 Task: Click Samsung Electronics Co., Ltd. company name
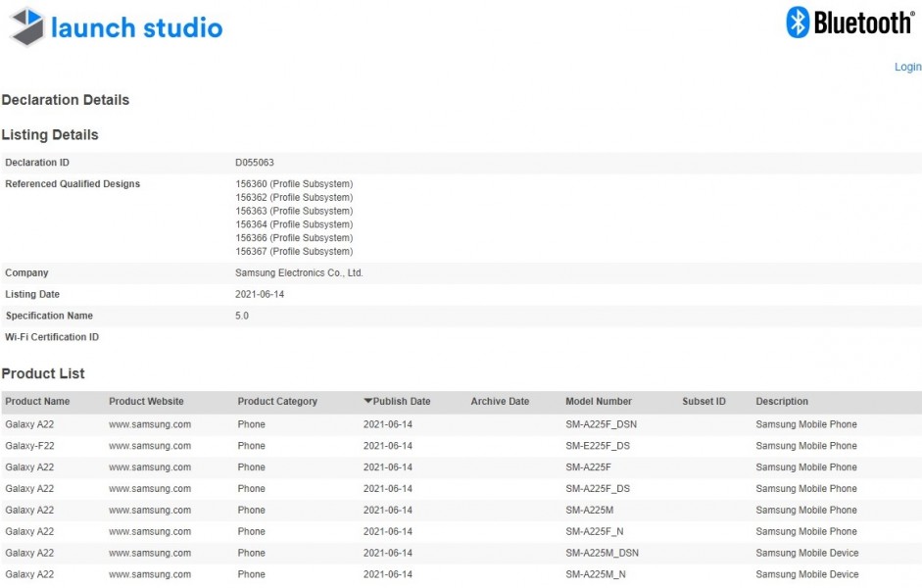pyautogui.click(x=299, y=273)
